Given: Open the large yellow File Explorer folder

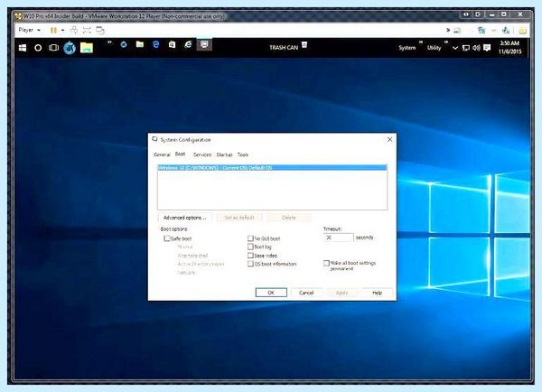Looking at the screenshot, I should point(87,48).
